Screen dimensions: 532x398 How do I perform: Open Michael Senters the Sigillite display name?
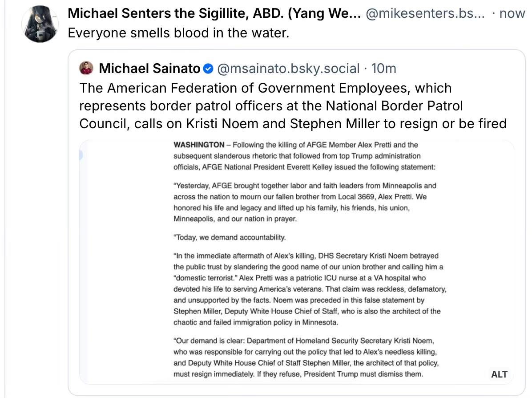(x=214, y=13)
